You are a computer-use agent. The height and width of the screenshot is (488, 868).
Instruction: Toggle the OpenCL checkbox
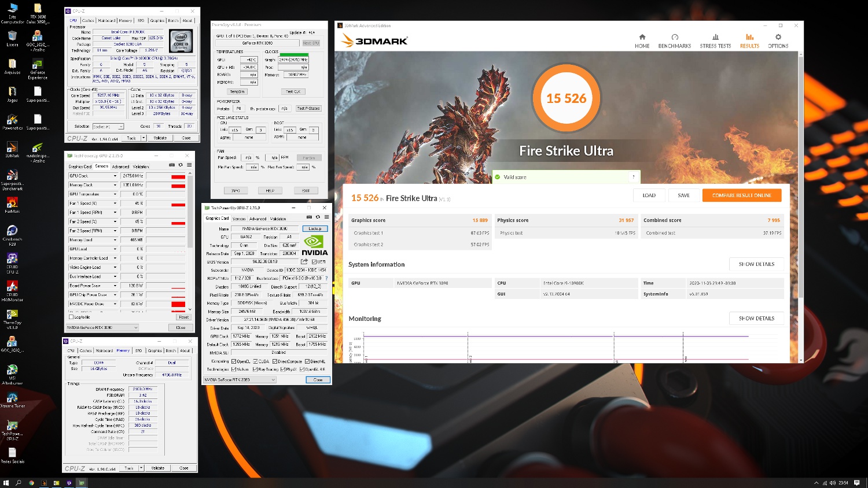(x=234, y=361)
